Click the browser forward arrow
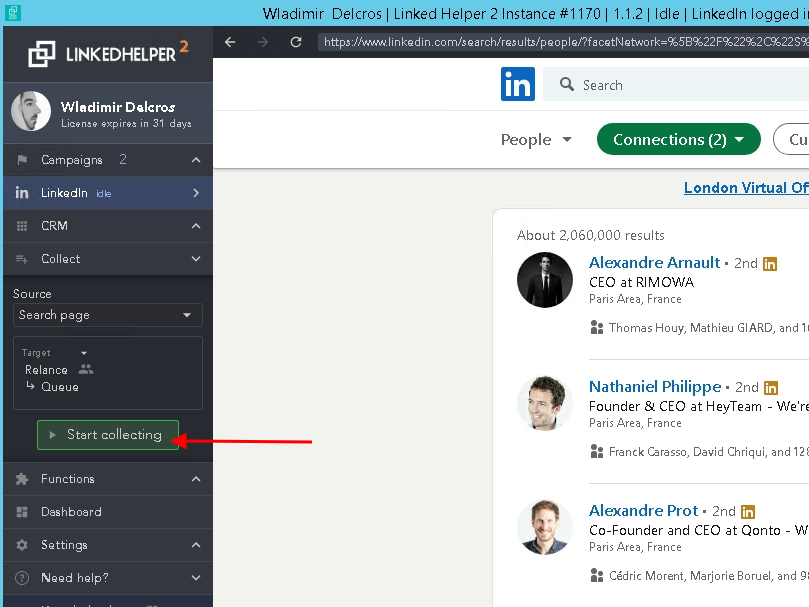Image resolution: width=809 pixels, height=607 pixels. 263,42
